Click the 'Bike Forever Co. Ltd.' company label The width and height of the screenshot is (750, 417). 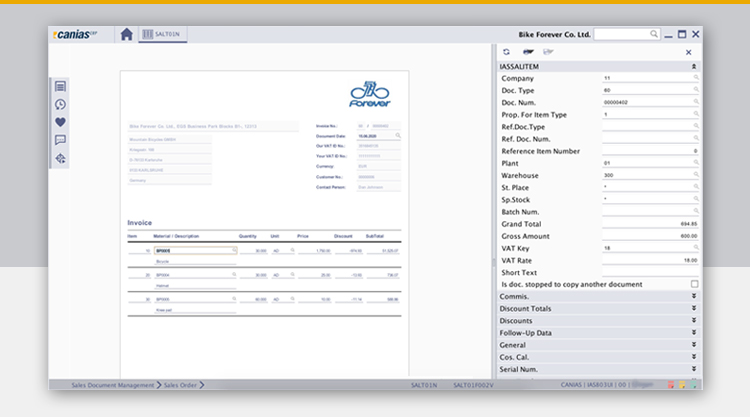coord(554,34)
